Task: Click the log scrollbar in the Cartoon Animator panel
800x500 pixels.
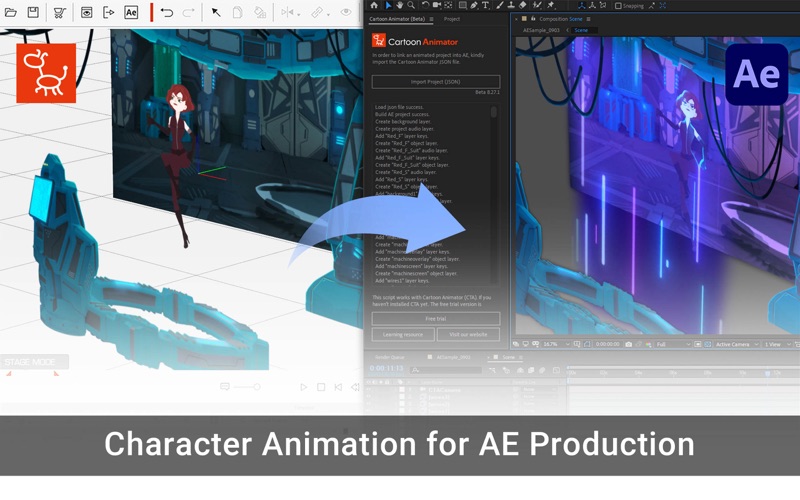Action: 493,112
